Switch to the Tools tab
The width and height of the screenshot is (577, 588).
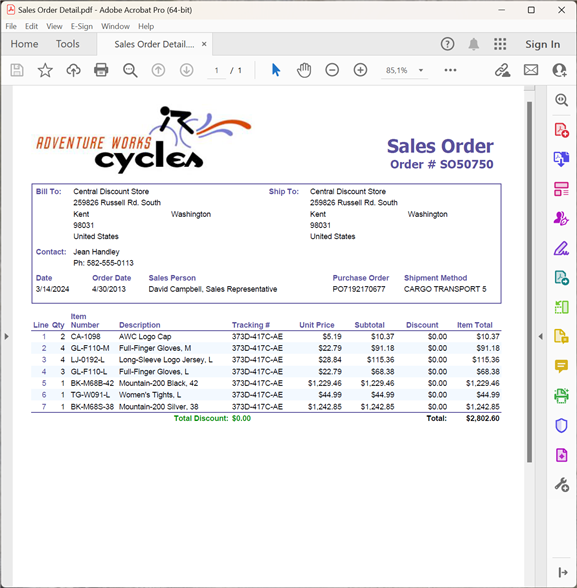(x=67, y=44)
